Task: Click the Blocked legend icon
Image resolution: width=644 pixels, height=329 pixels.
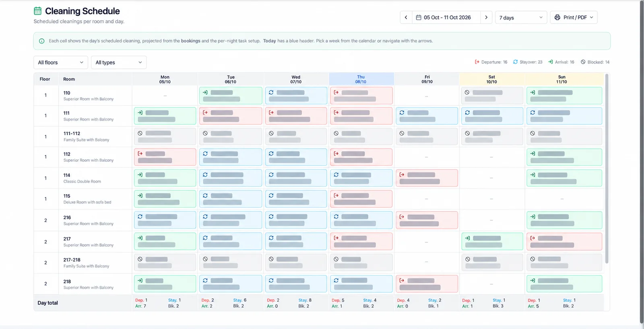Action: coord(583,62)
